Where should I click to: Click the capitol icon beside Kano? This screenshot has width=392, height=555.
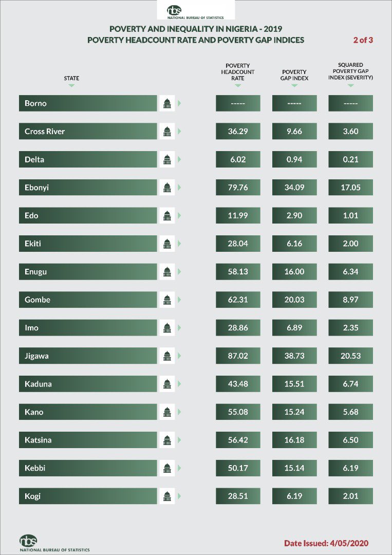pyautogui.click(x=167, y=412)
